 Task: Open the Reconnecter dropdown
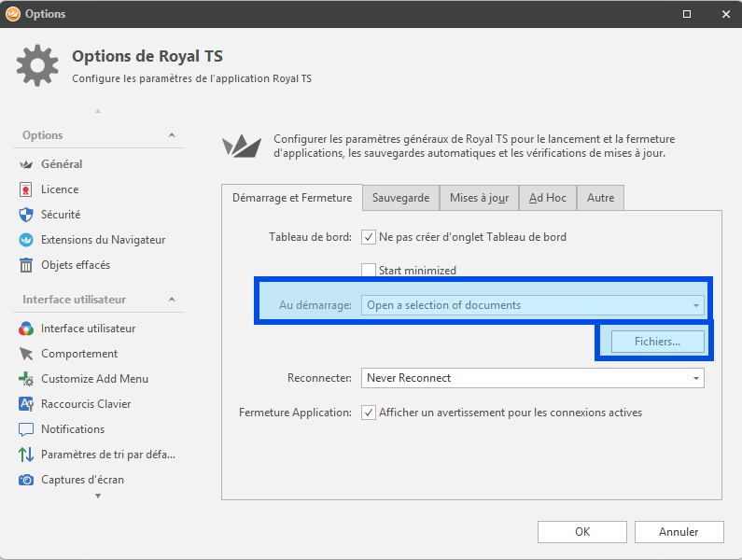click(x=532, y=378)
